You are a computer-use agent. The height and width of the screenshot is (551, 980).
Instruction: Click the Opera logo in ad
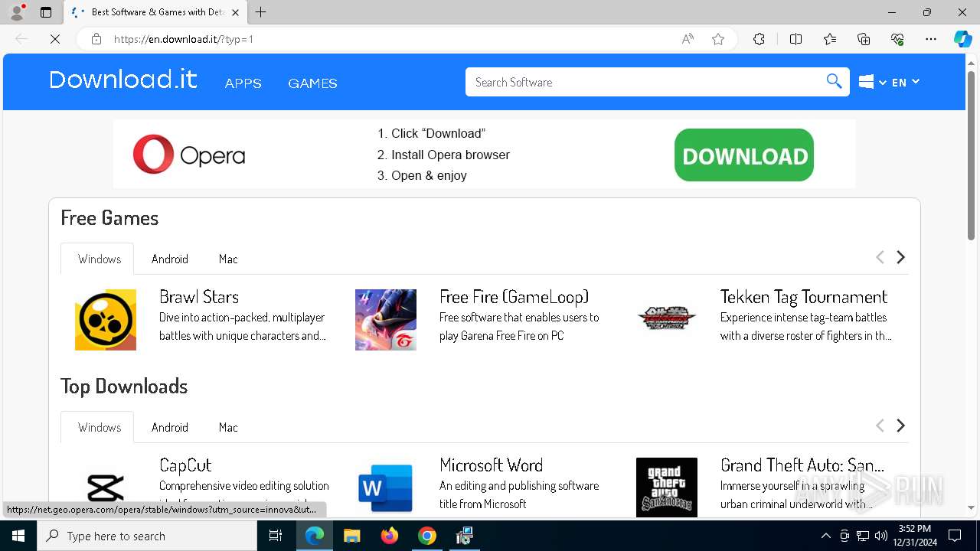189,155
